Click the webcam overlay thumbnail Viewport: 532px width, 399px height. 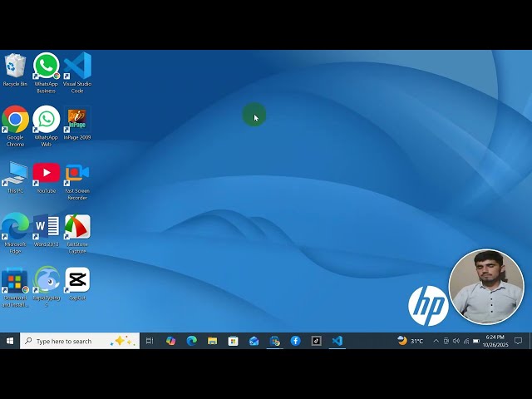point(486,287)
